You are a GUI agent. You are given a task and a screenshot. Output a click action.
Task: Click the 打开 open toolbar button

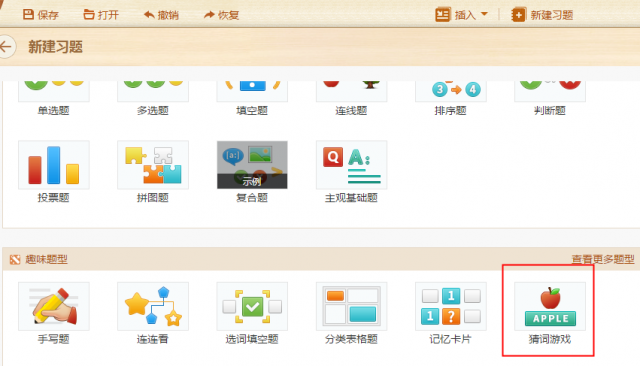coord(101,15)
